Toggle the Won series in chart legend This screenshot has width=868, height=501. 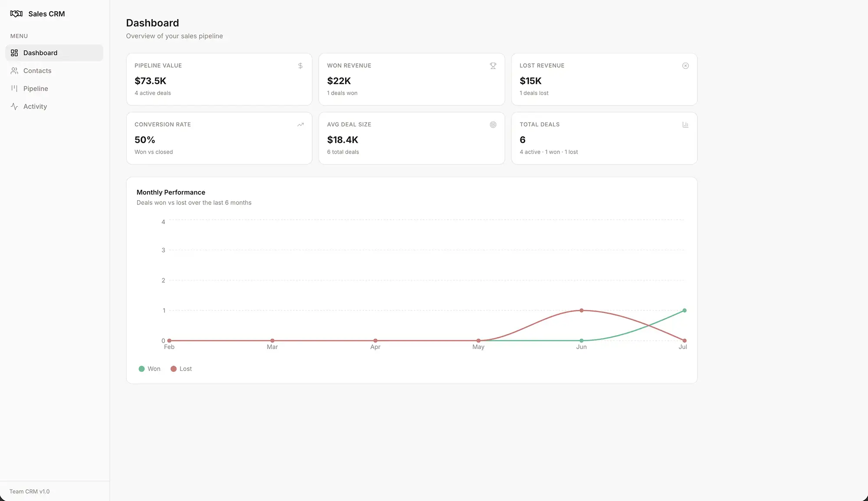point(149,369)
